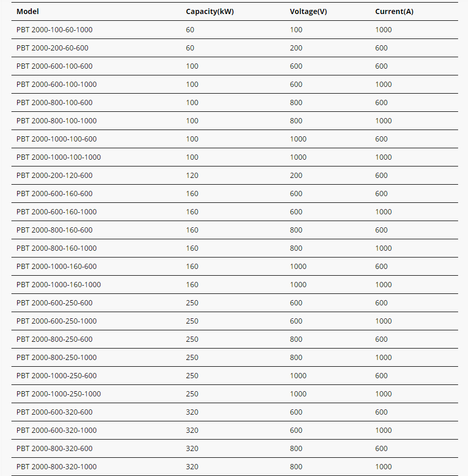
Task: Select PBT 2000-800-160-600 model cell
Action: 55,230
